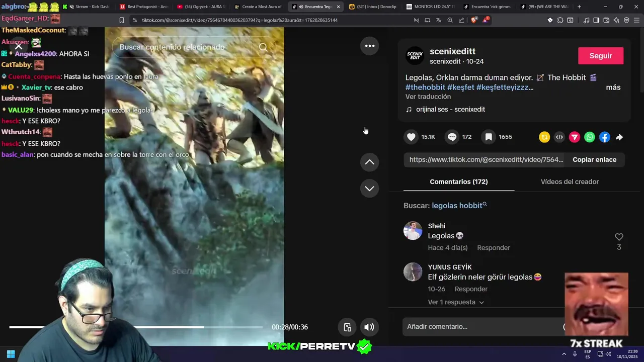Image resolution: width=644 pixels, height=362 pixels.
Task: Click Buscar contenido relacionado search field
Action: [186, 47]
